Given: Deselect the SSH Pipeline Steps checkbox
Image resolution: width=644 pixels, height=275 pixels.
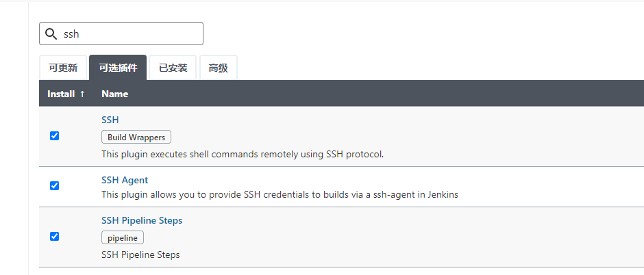Looking at the screenshot, I should click(x=55, y=236).
